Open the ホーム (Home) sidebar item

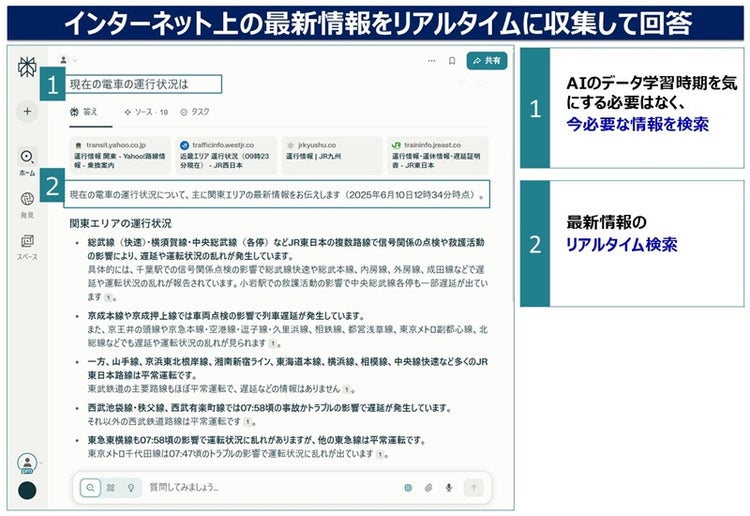(27, 162)
